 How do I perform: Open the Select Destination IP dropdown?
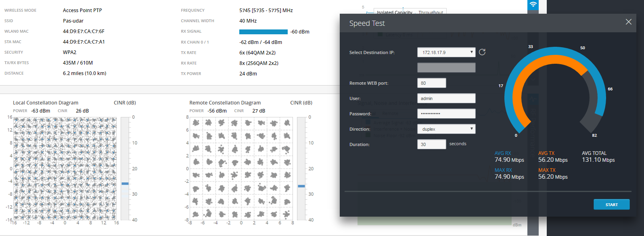click(x=446, y=52)
